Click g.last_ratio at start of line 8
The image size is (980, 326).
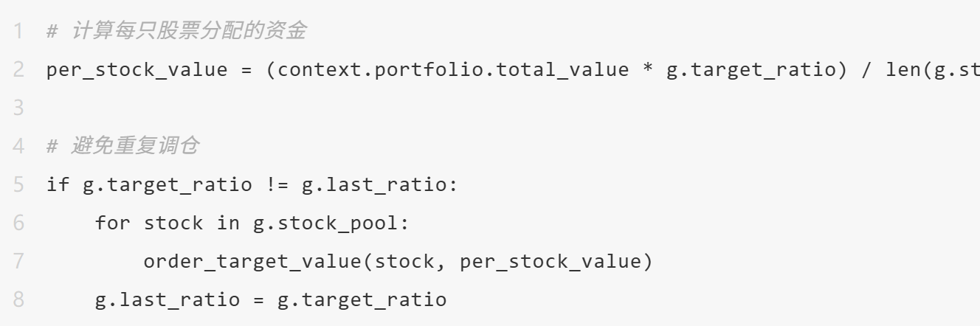(168, 299)
